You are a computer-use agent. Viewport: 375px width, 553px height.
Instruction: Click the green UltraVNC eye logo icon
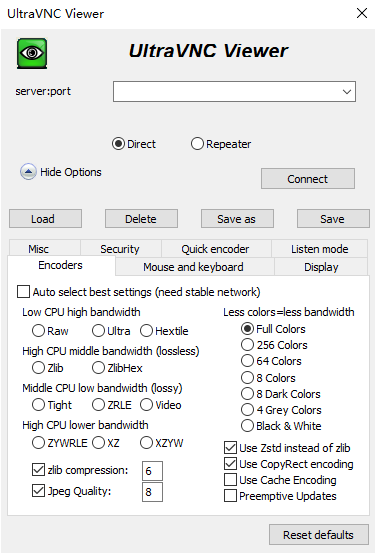tap(32, 53)
